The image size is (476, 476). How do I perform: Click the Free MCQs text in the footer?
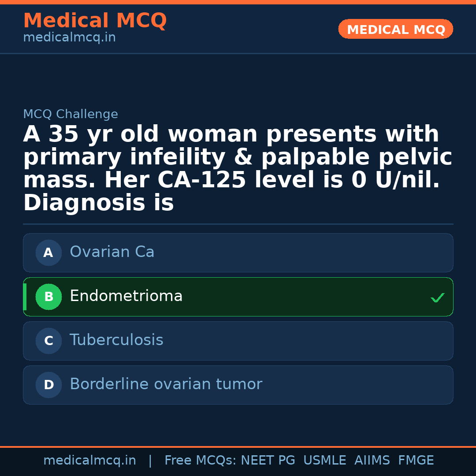(200, 461)
